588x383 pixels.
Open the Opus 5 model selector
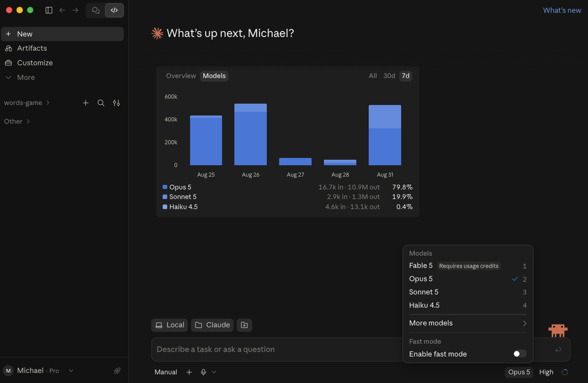519,372
